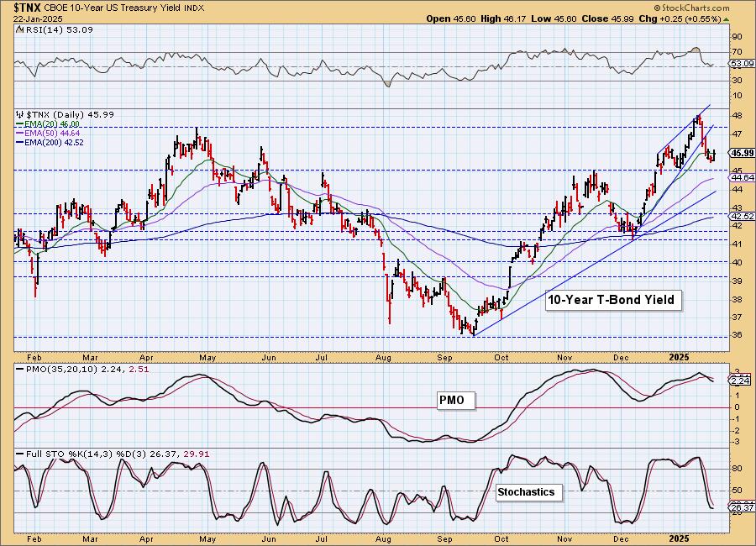This screenshot has width=756, height=546.
Task: Click the 53.09 RSI value tag on right axis
Action: [x=742, y=63]
